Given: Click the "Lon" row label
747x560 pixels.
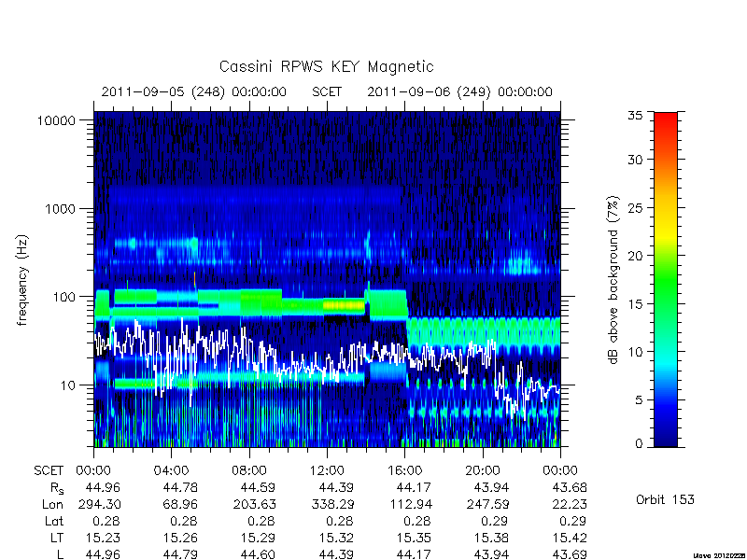Looking at the screenshot, I should (x=52, y=504).
